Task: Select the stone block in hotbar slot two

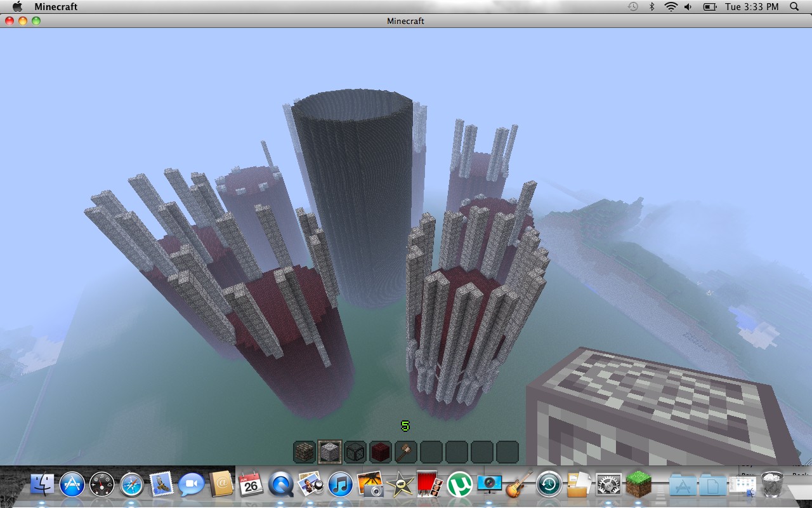Action: 328,451
